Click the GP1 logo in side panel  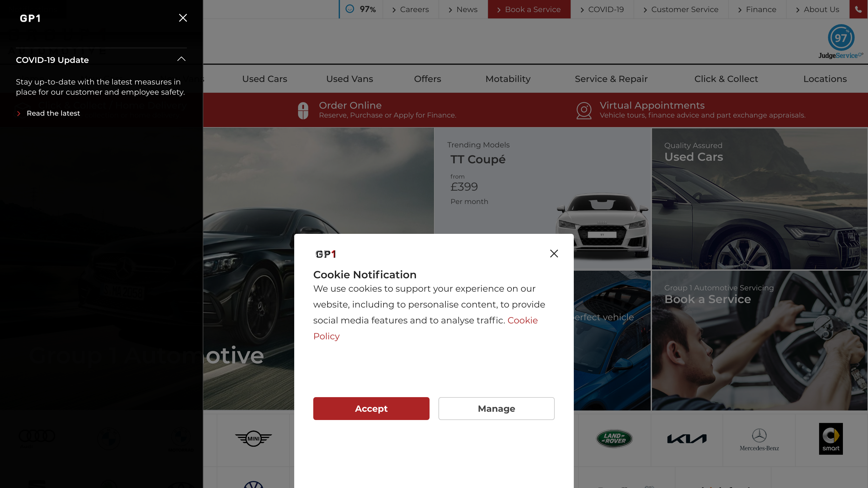[x=30, y=18]
